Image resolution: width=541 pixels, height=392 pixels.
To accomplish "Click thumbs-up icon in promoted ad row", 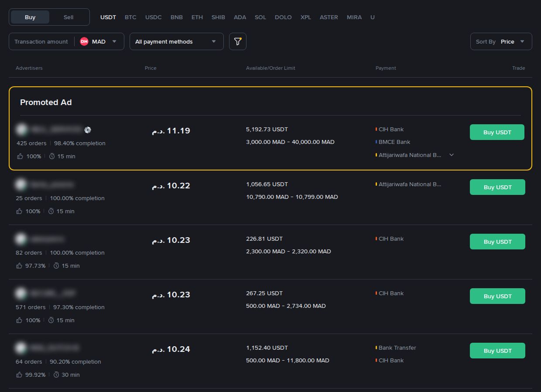I will coord(20,156).
